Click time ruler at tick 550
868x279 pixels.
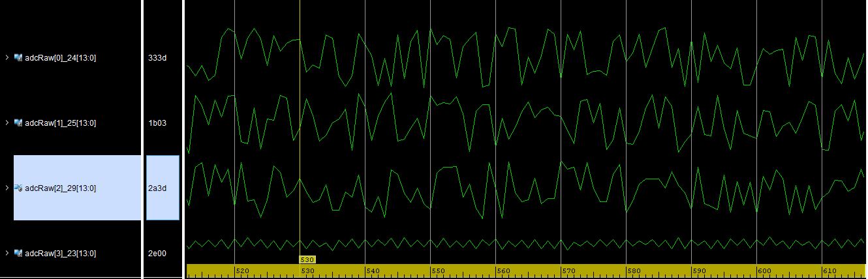[x=438, y=271]
